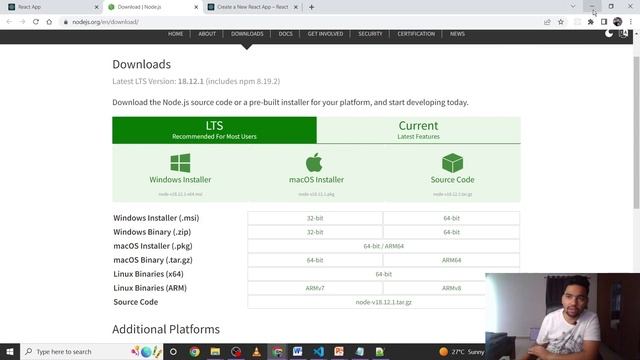The height and width of the screenshot is (360, 640).
Task: Download the node-v18.12.1.tar.gz source link
Action: (384, 302)
